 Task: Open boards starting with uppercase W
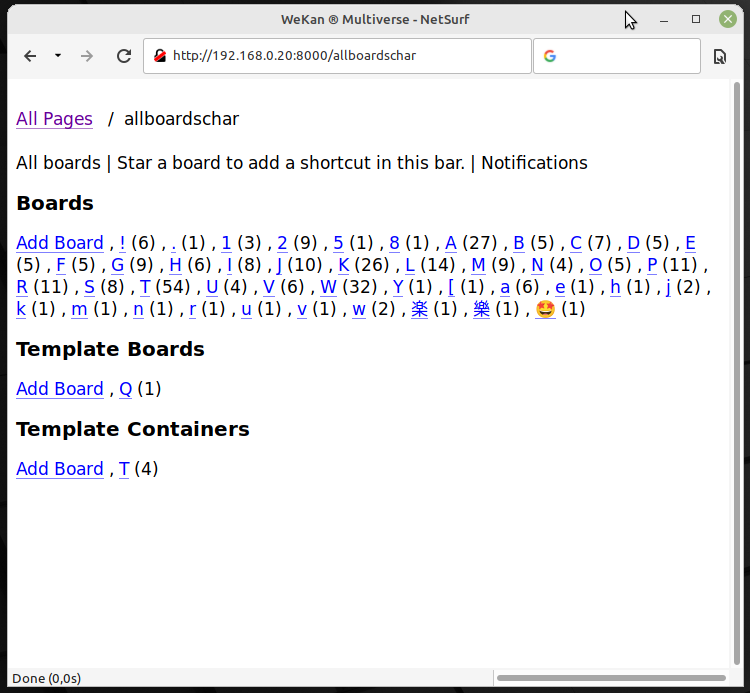pyautogui.click(x=328, y=287)
